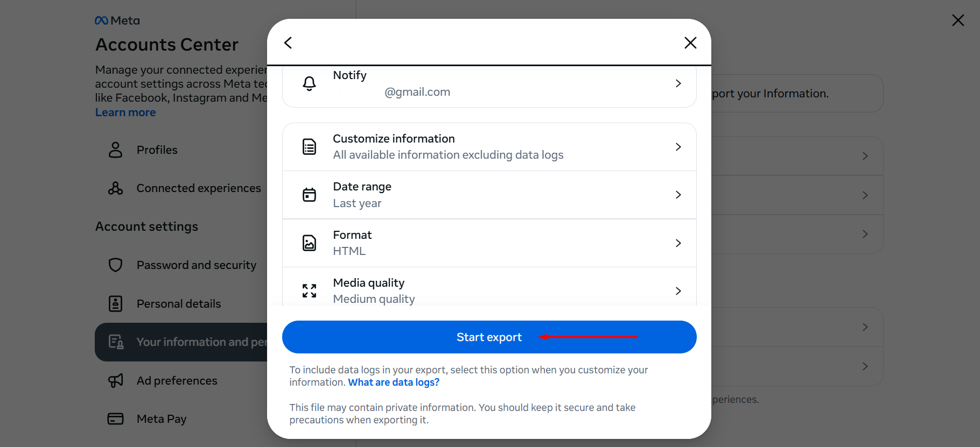
Task: Click the Format file icon
Action: tap(309, 243)
